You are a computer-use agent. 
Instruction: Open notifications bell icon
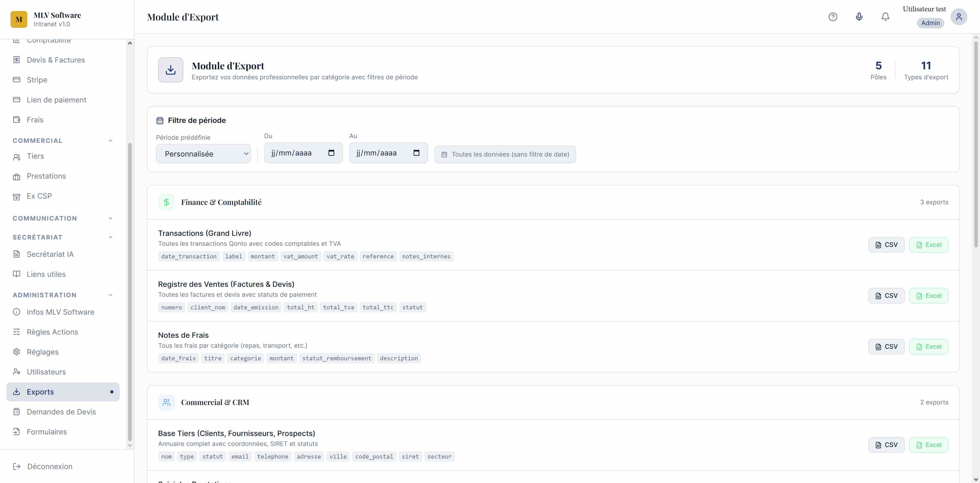point(885,17)
